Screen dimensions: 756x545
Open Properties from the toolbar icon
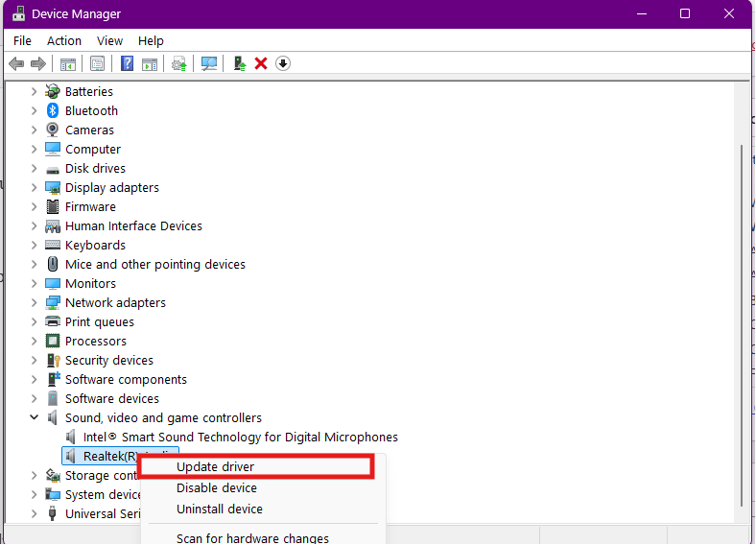coord(98,63)
